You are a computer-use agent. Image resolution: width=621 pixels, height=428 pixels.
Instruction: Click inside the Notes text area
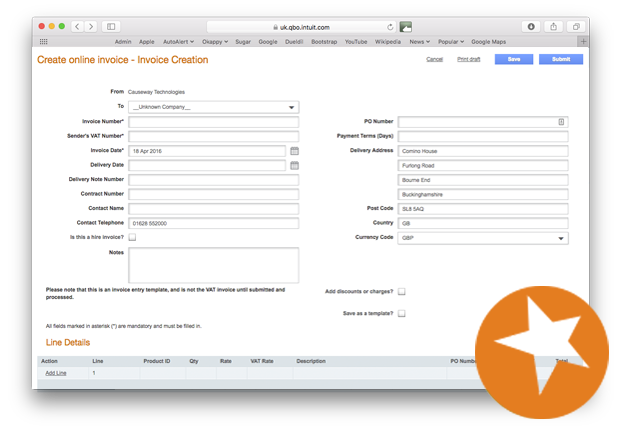click(213, 265)
